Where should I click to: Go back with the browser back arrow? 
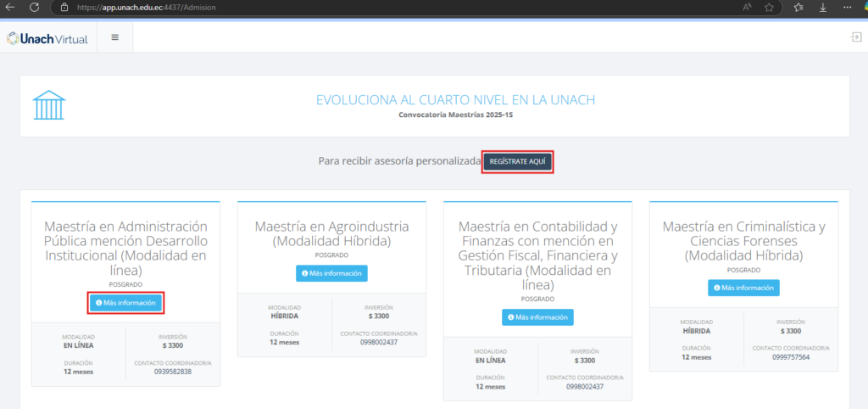[9, 7]
